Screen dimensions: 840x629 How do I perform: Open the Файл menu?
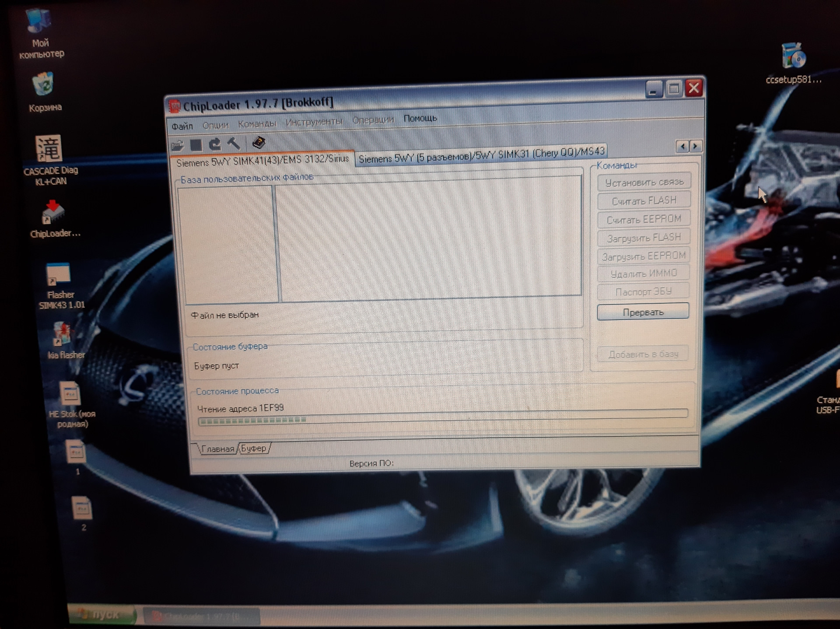182,126
